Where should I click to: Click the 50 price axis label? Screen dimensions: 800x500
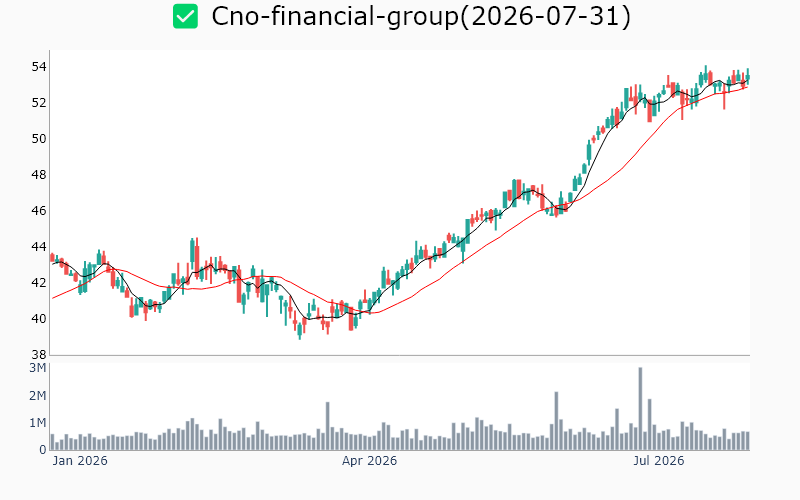[x=39, y=139]
